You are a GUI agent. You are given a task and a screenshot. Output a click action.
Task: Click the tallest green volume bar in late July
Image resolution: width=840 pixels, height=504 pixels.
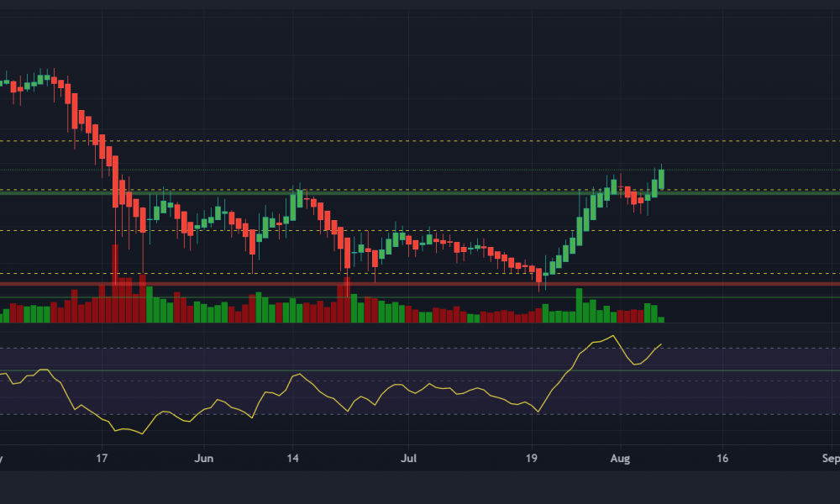pyautogui.click(x=579, y=305)
